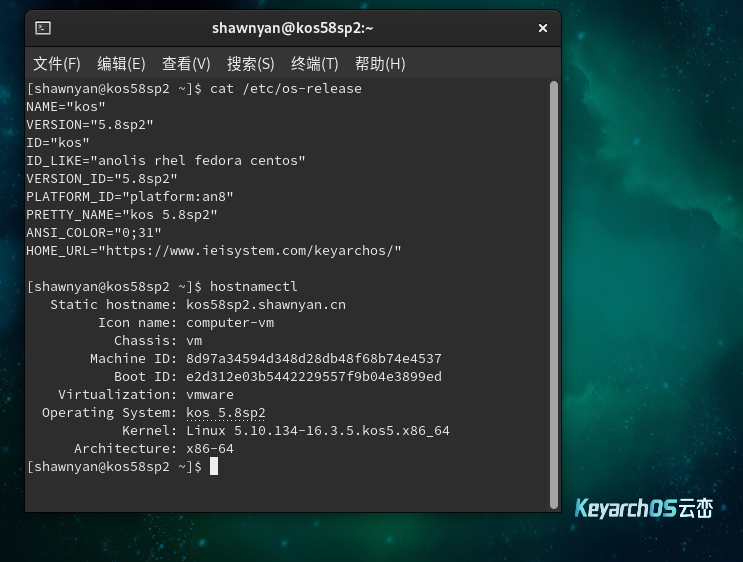Click the cat /etc/os-release command line

pos(194,89)
